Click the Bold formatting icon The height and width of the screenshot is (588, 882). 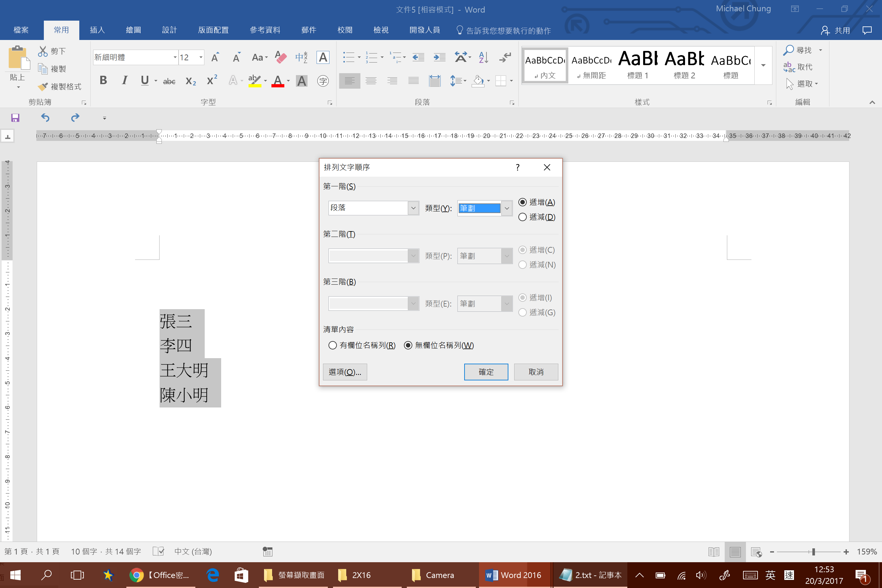pos(103,81)
